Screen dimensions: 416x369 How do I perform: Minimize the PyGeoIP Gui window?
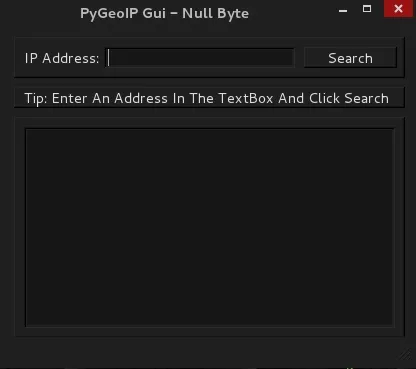point(343,10)
